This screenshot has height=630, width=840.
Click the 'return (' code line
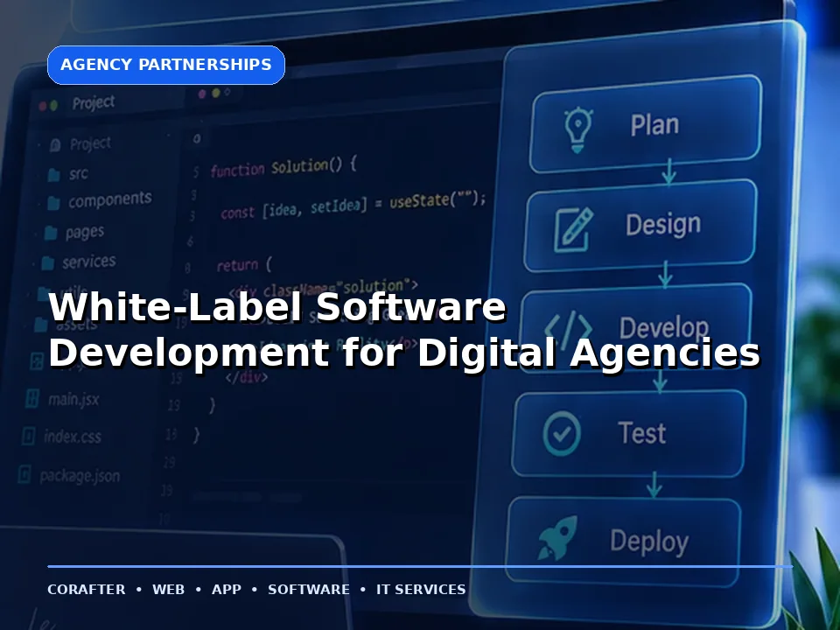pyautogui.click(x=244, y=264)
